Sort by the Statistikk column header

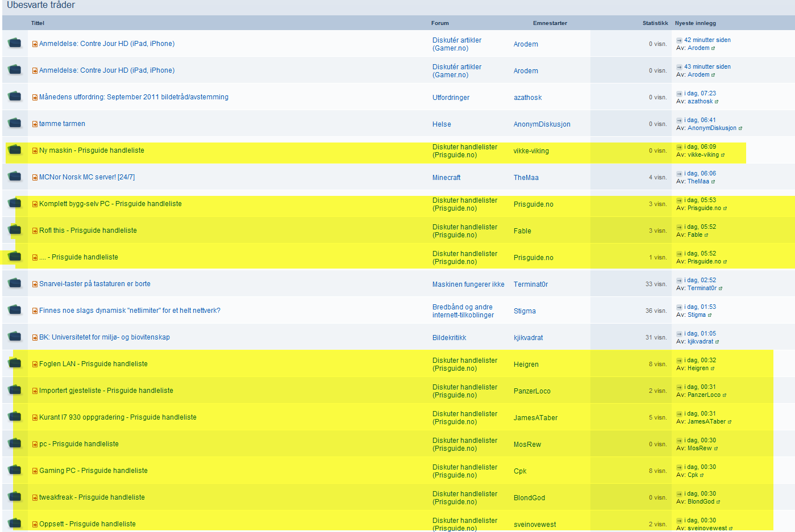click(655, 23)
